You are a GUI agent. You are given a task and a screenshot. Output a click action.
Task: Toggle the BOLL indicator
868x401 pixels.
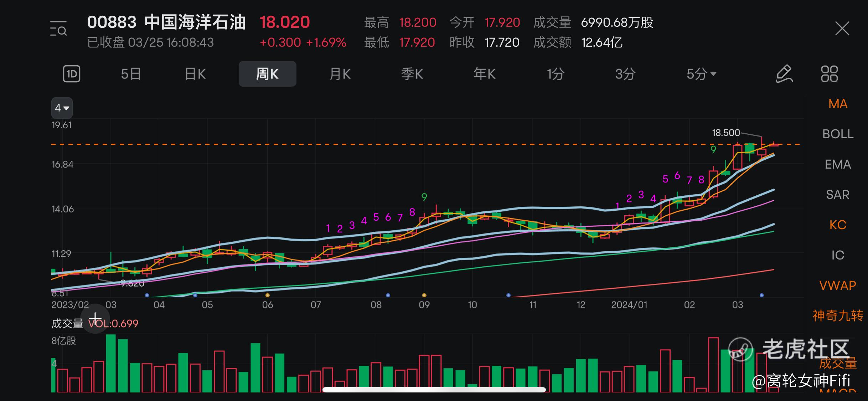tap(838, 134)
